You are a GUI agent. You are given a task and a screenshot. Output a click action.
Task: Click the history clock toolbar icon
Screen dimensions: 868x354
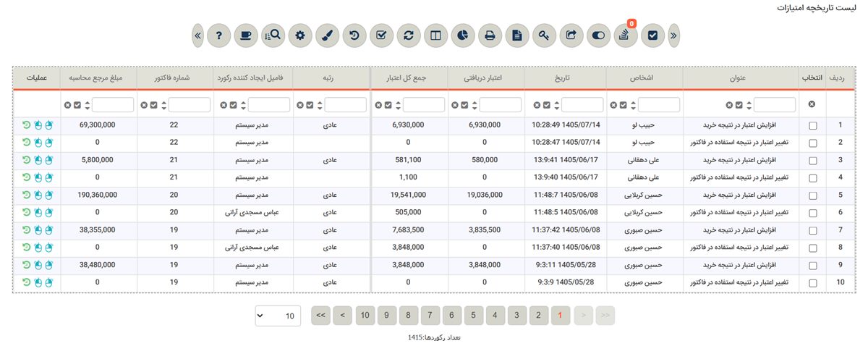[354, 35]
